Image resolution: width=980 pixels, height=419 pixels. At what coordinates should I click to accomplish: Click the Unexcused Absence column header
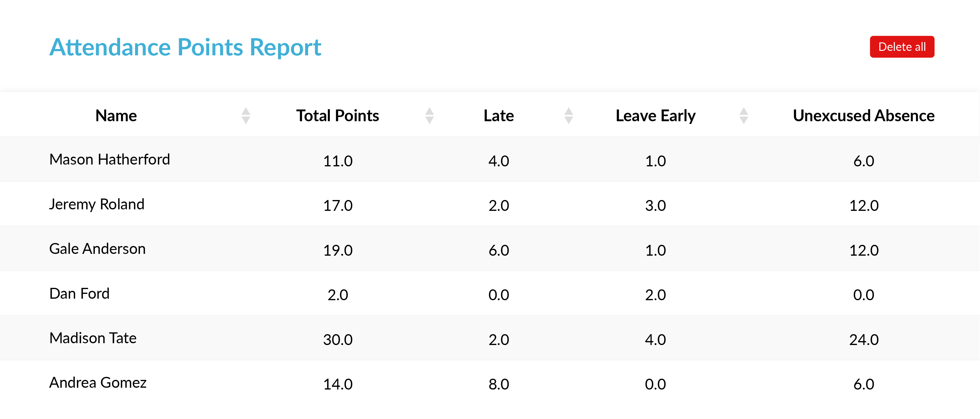click(863, 116)
